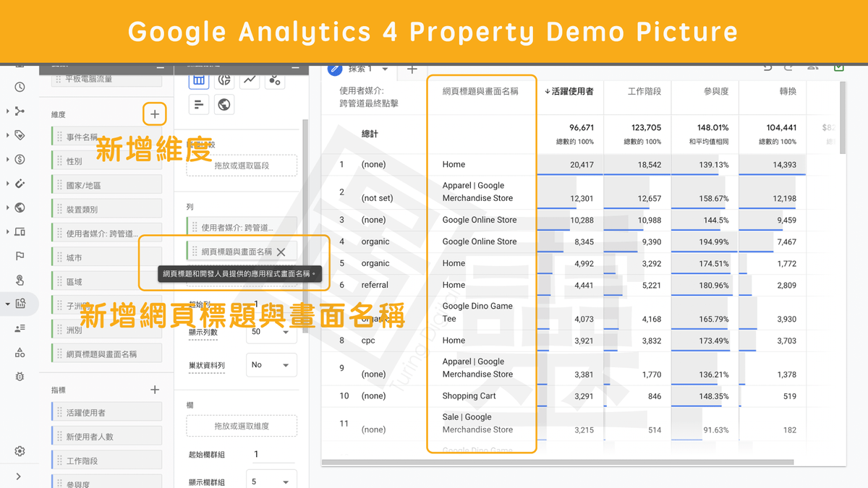The image size is (868, 488).
Task: Sort by 參與度 column header
Action: pyautogui.click(x=716, y=91)
